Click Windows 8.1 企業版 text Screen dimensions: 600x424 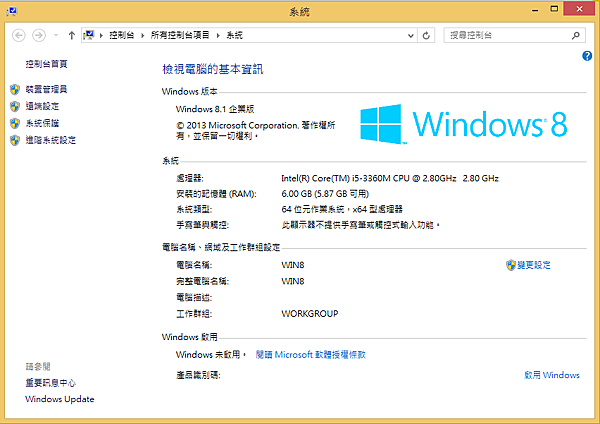point(215,109)
